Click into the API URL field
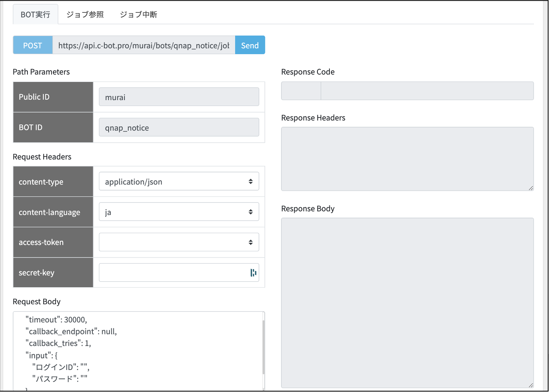 tap(144, 45)
